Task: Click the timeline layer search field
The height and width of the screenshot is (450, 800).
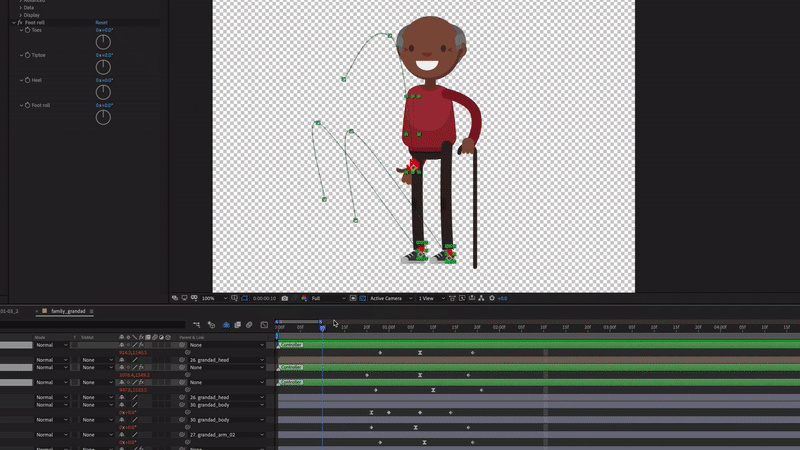Action: pos(92,324)
